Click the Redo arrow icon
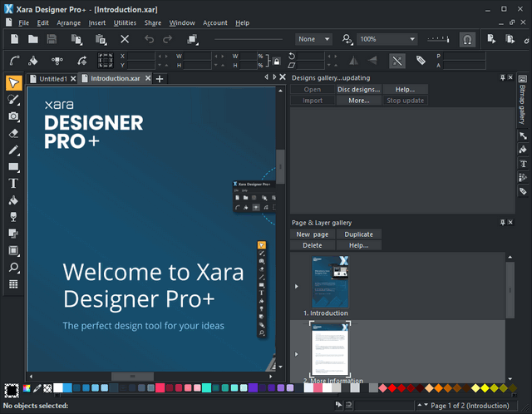Screen dimensions: 532x414 (167, 39)
